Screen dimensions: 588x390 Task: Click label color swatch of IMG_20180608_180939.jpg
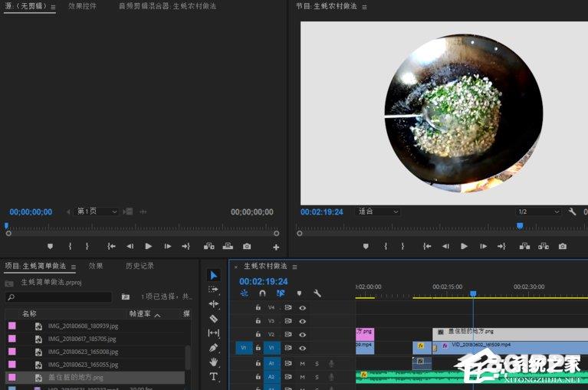12,326
